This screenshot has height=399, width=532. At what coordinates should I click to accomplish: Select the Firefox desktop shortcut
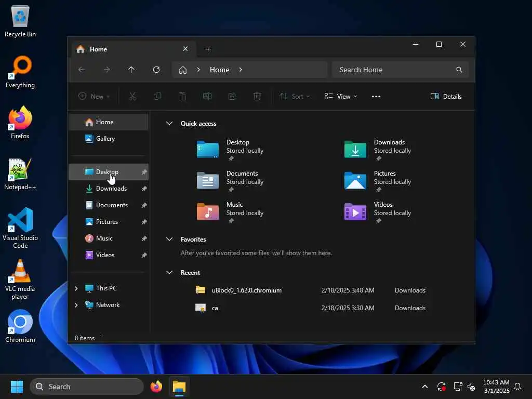coord(20,123)
